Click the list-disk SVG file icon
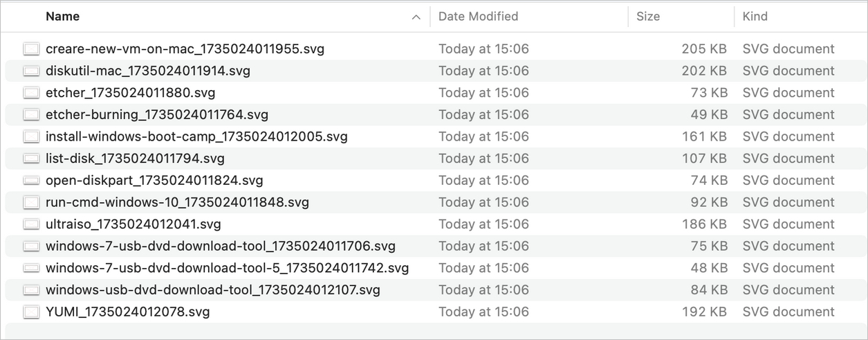868x340 pixels. [x=31, y=159]
